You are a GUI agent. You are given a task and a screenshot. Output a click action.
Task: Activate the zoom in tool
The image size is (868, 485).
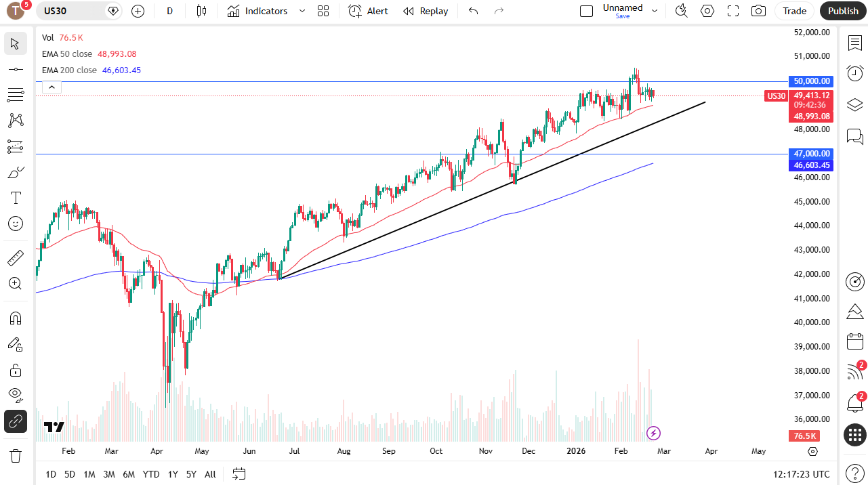(15, 283)
